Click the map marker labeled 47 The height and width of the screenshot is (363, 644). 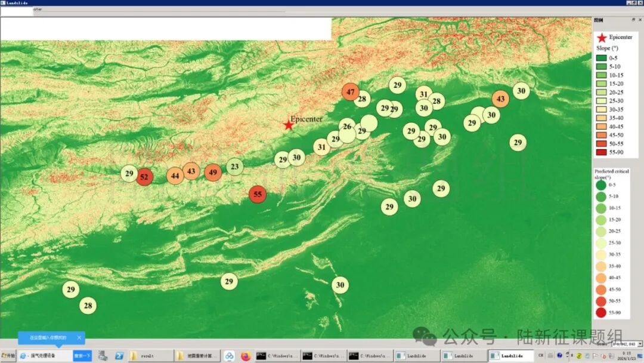(x=351, y=92)
